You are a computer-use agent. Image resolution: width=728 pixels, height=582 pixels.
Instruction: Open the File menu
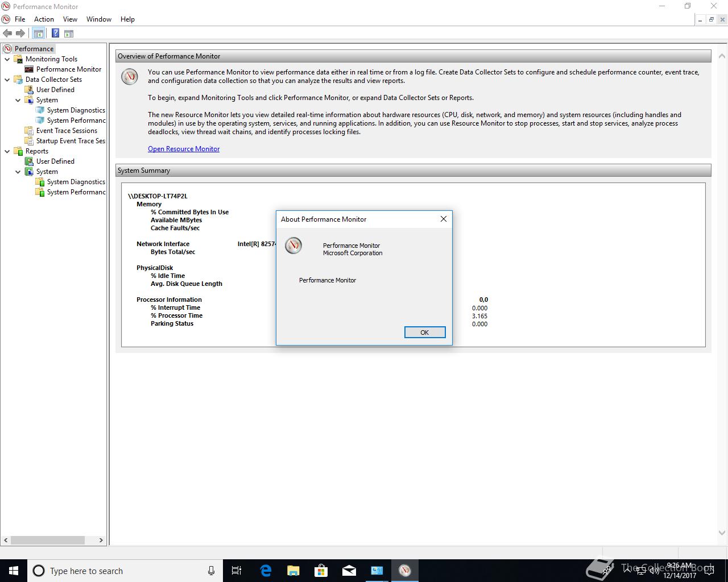point(20,19)
